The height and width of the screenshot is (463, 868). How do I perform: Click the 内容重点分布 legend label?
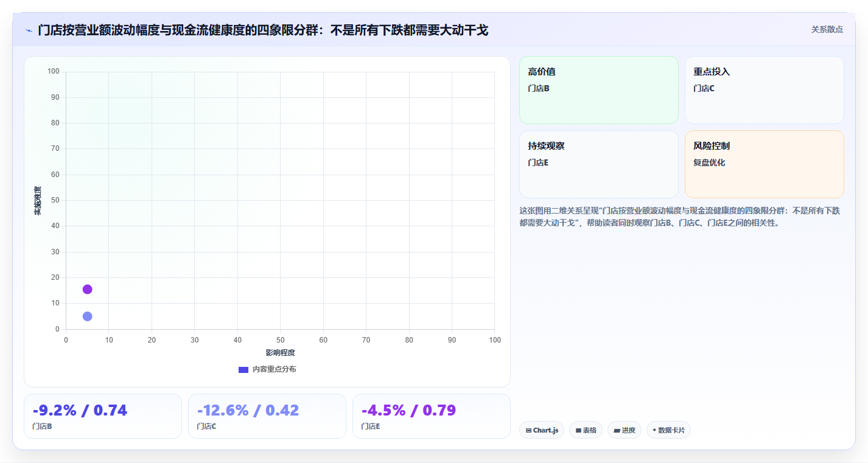(275, 369)
